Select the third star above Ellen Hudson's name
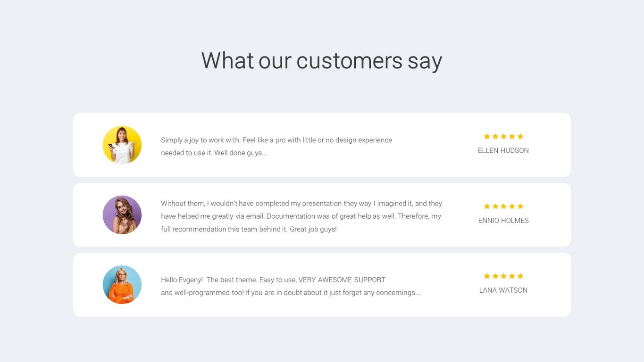This screenshot has height=362, width=644. click(503, 137)
